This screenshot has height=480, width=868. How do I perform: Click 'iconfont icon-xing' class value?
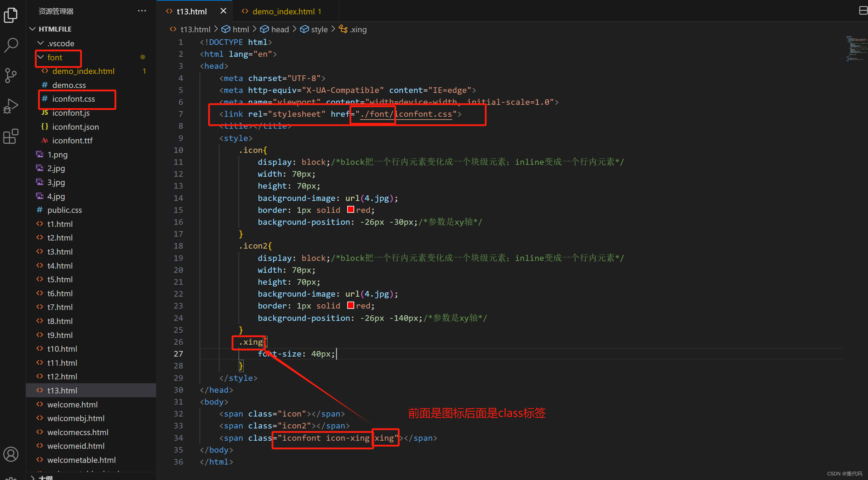pyautogui.click(x=326, y=438)
